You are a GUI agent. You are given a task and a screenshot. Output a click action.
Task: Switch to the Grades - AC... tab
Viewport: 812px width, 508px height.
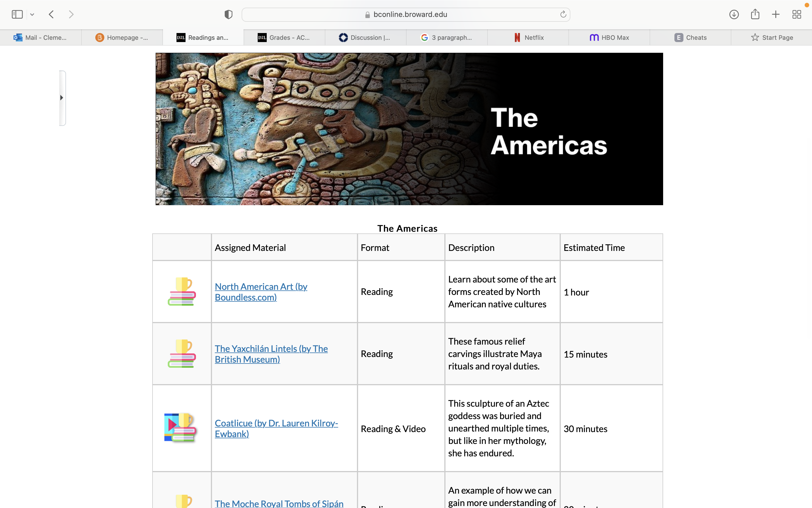[284, 38]
